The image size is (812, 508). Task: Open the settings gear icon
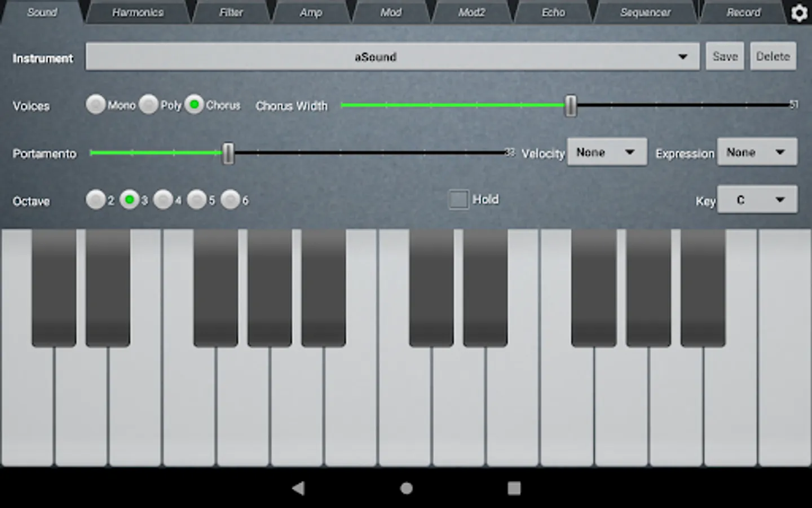799,12
